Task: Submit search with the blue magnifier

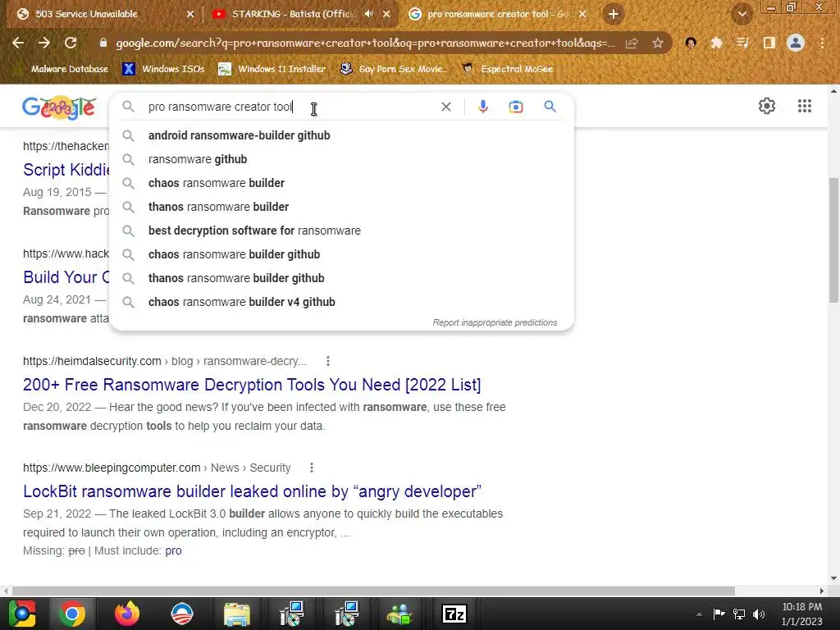Action: (550, 106)
